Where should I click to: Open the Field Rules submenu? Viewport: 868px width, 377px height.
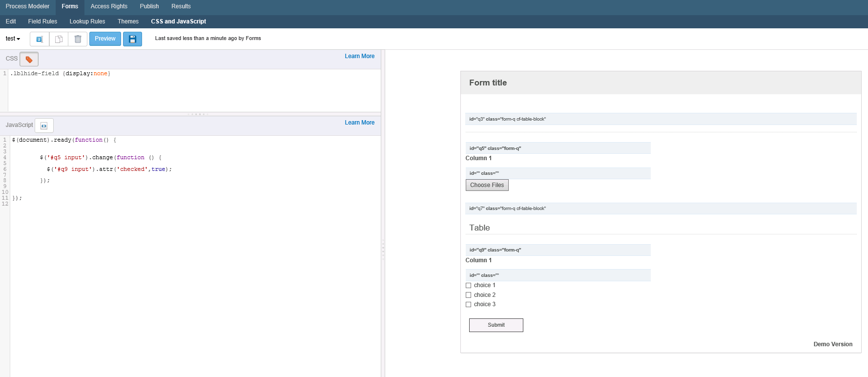42,21
